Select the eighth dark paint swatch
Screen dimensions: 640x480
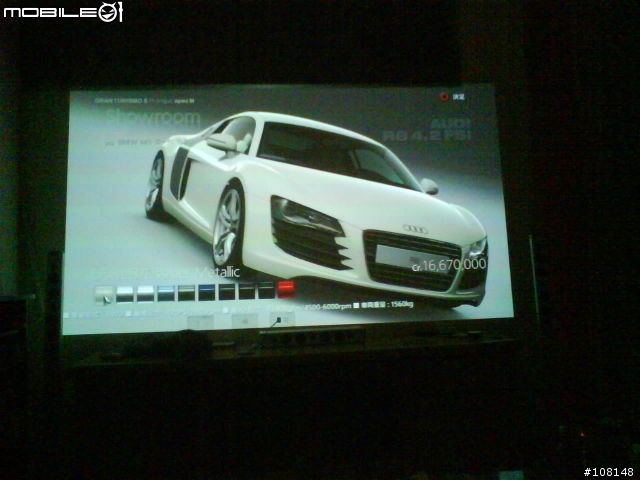[247, 291]
